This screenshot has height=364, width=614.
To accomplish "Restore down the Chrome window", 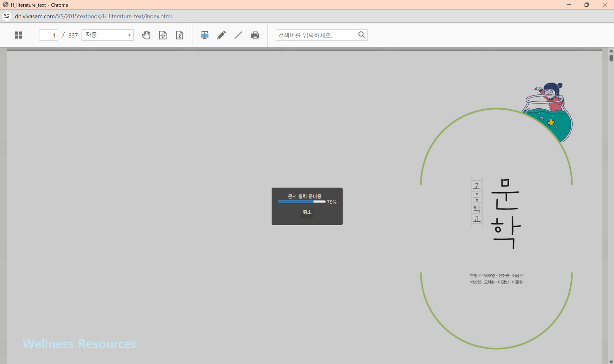I will (x=587, y=5).
